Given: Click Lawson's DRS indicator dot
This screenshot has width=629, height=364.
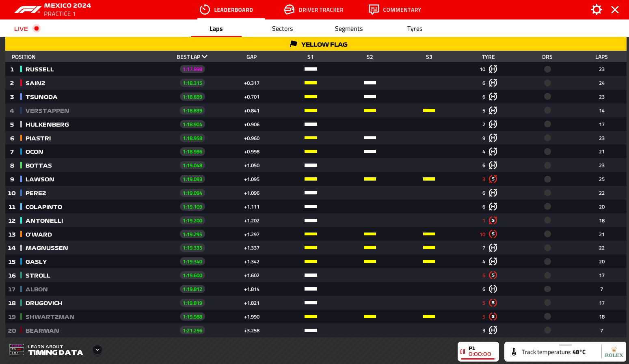Looking at the screenshot, I should tap(547, 179).
